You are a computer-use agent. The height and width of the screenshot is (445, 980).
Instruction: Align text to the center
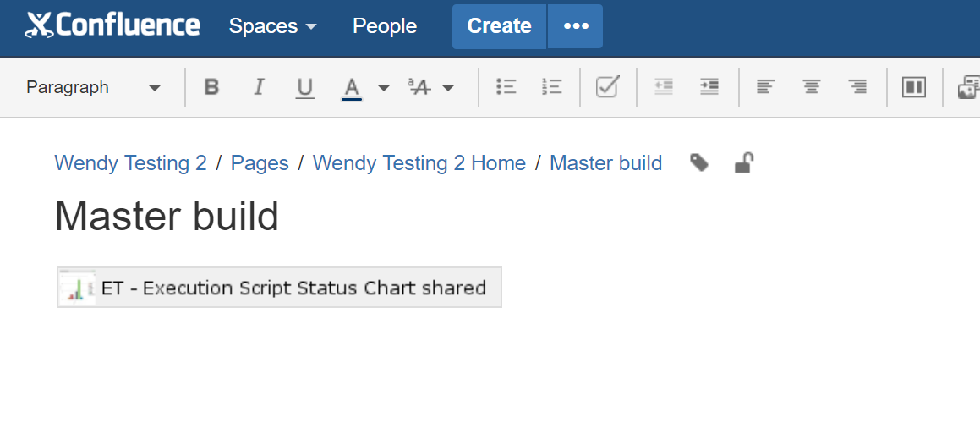click(x=812, y=87)
